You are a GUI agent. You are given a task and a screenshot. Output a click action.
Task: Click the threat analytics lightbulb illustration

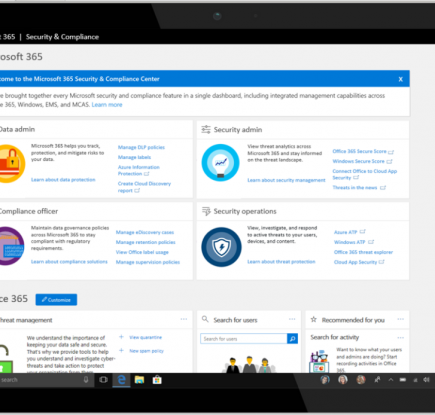click(220, 163)
